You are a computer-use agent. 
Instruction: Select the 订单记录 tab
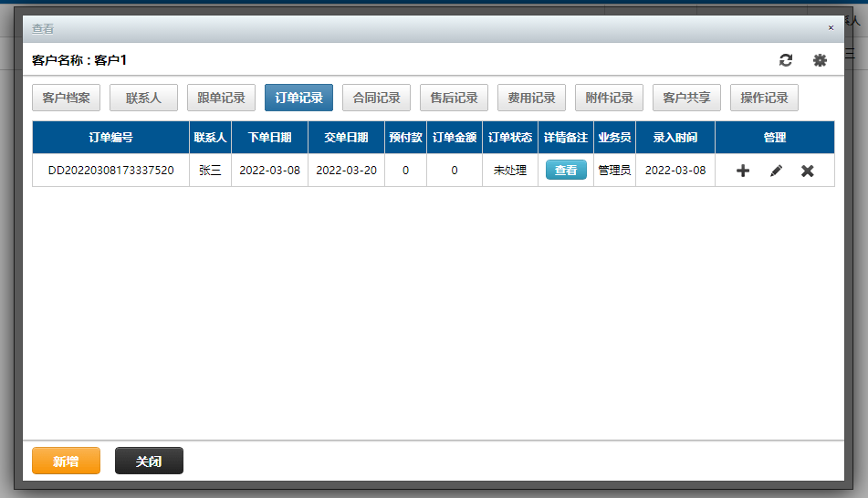298,98
